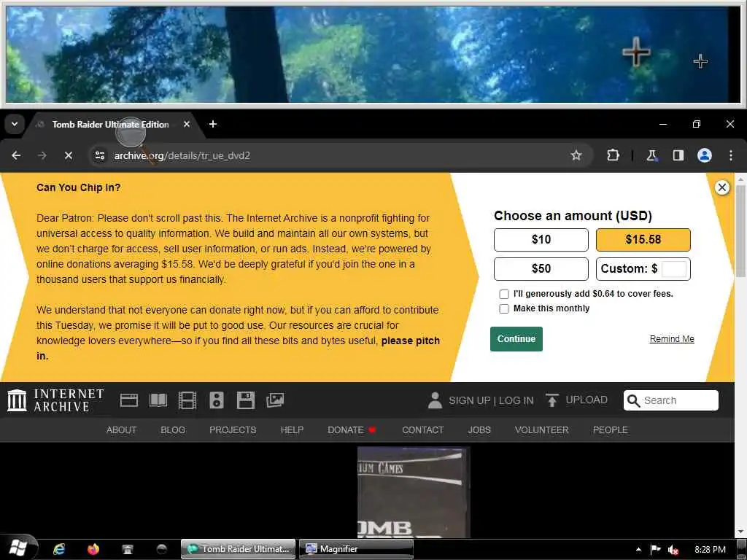Screen dimensions: 747x560
Task: Open the audio speaker icon
Action: click(216, 400)
